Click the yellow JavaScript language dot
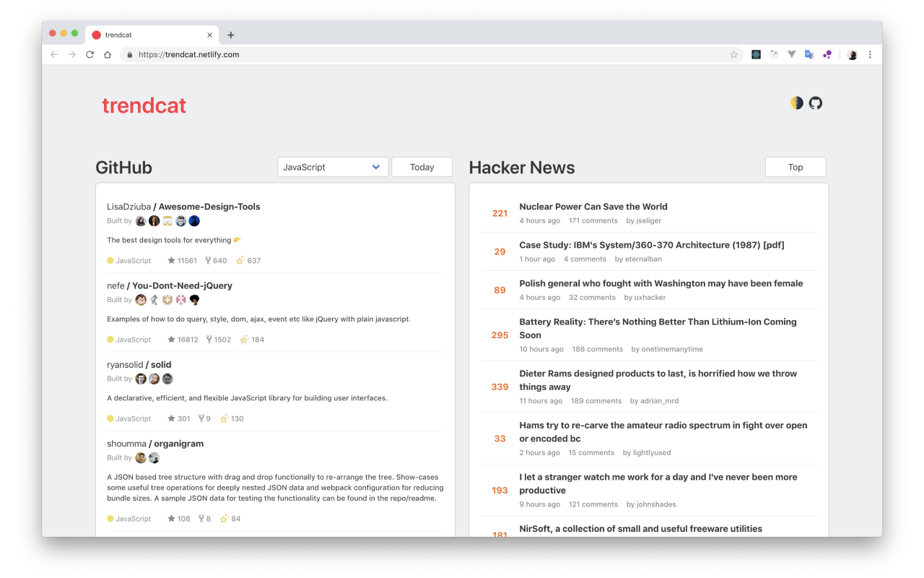This screenshot has width=924, height=578. (110, 260)
